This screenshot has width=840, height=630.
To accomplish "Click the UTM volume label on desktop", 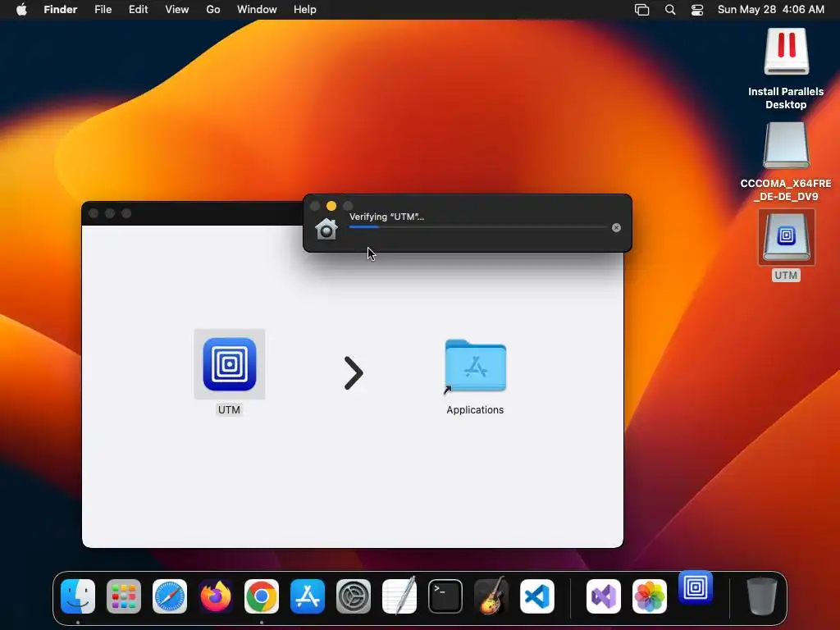I will pos(786,276).
